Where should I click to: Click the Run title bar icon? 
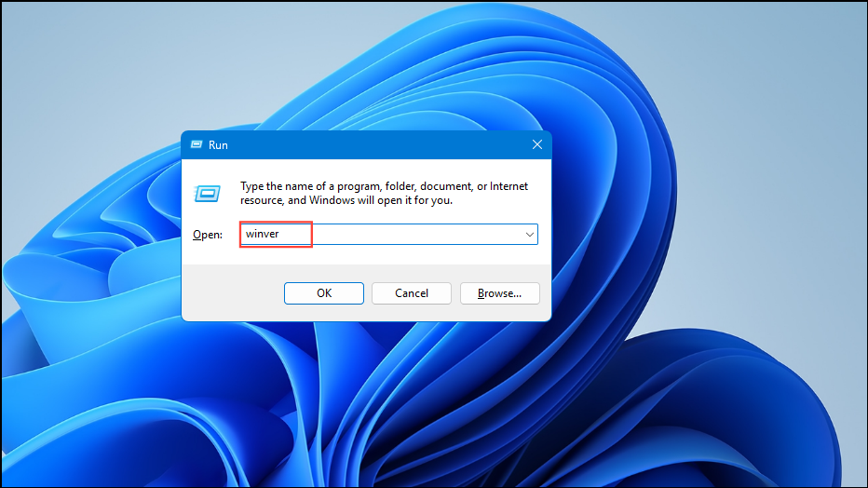click(x=197, y=145)
